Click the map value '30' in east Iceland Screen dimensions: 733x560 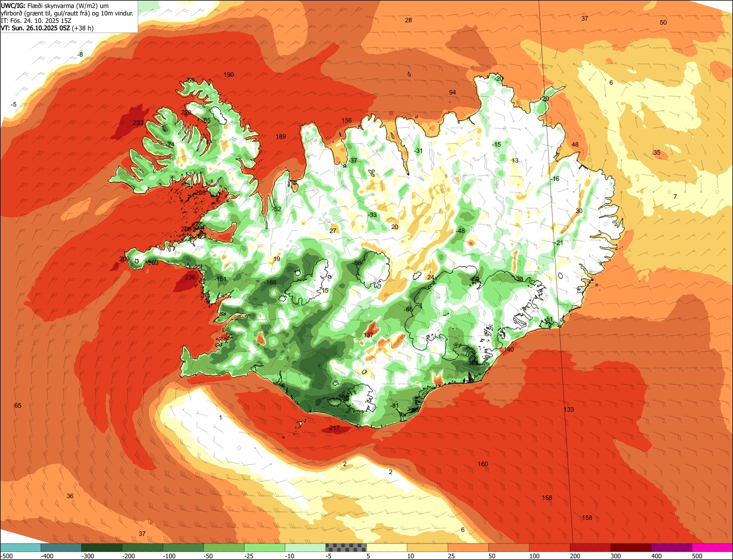click(x=579, y=211)
